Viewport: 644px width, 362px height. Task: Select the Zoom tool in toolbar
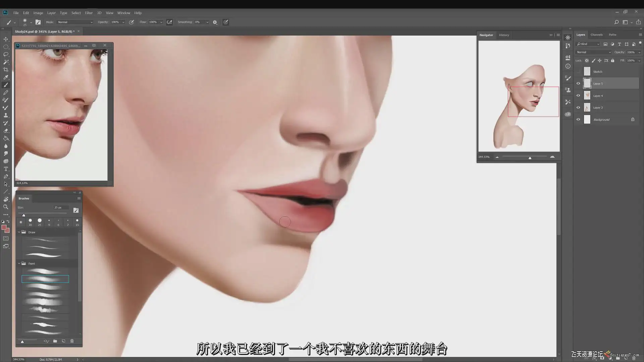pos(6,207)
